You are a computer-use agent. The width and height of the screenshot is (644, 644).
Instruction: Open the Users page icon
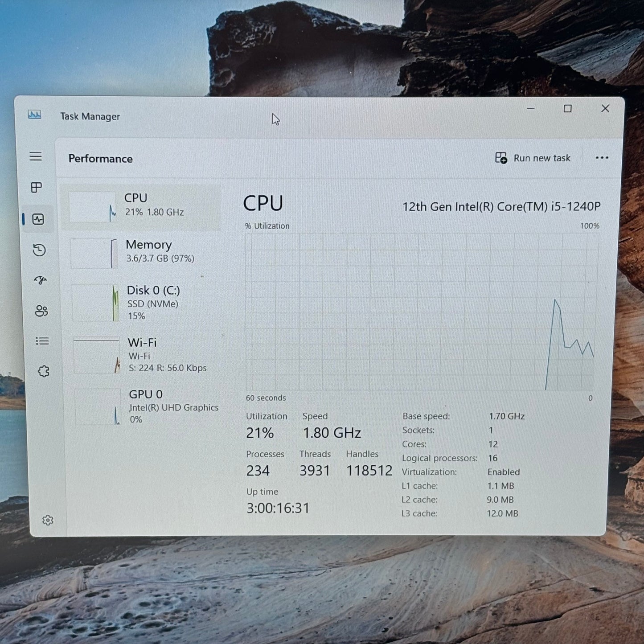pos(41,311)
